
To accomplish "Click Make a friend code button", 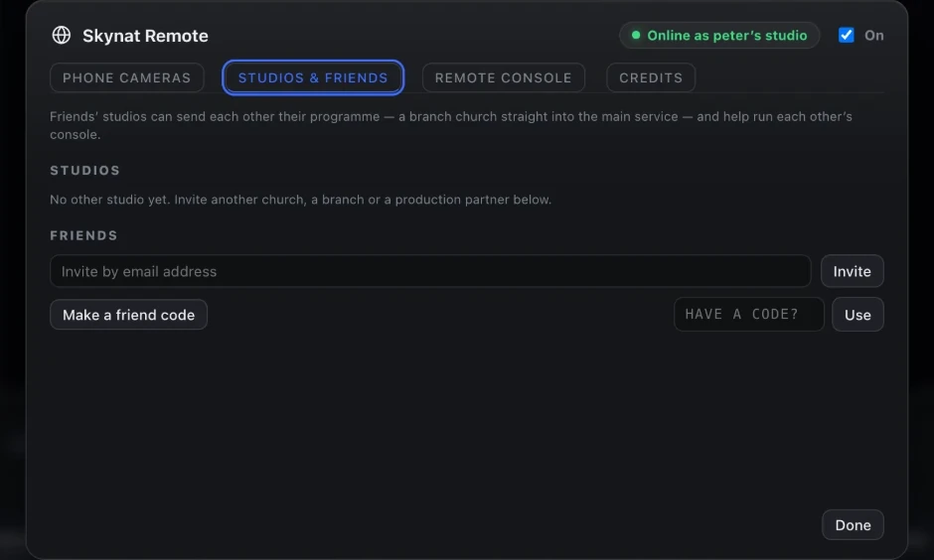I will tap(128, 315).
